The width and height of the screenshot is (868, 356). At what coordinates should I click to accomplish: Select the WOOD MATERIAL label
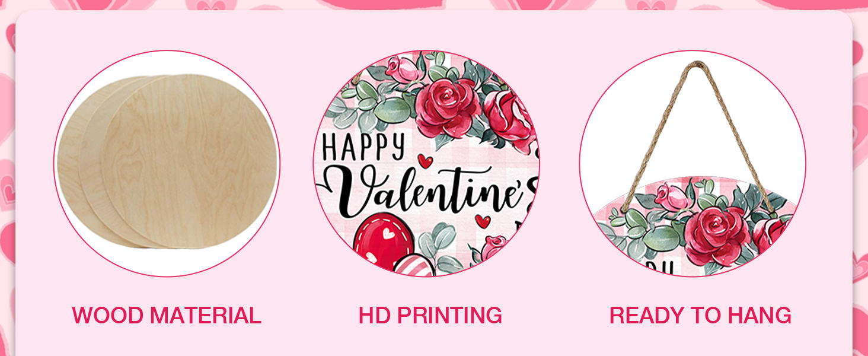click(167, 315)
